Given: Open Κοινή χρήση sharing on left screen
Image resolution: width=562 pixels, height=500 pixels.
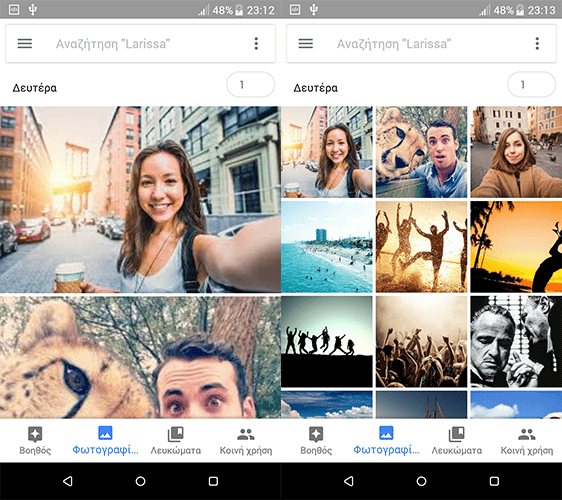Looking at the screenshot, I should pos(246,441).
